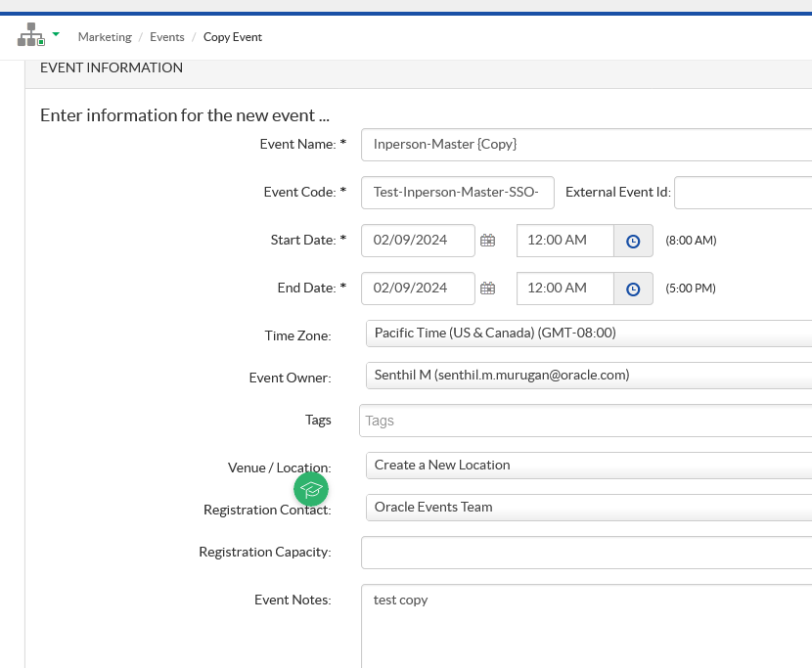Click the External Event Id field
Viewport: 812px width, 668px height.
[743, 193]
